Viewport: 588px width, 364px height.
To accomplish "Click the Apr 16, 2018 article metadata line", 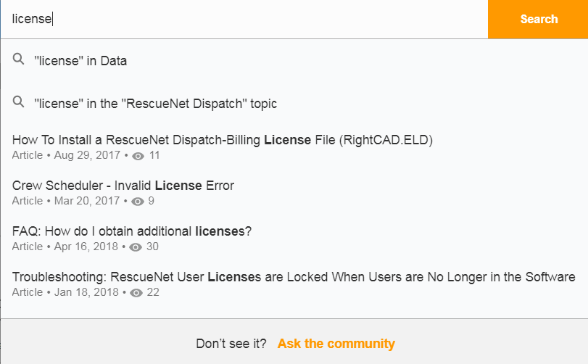I will [x=85, y=247].
